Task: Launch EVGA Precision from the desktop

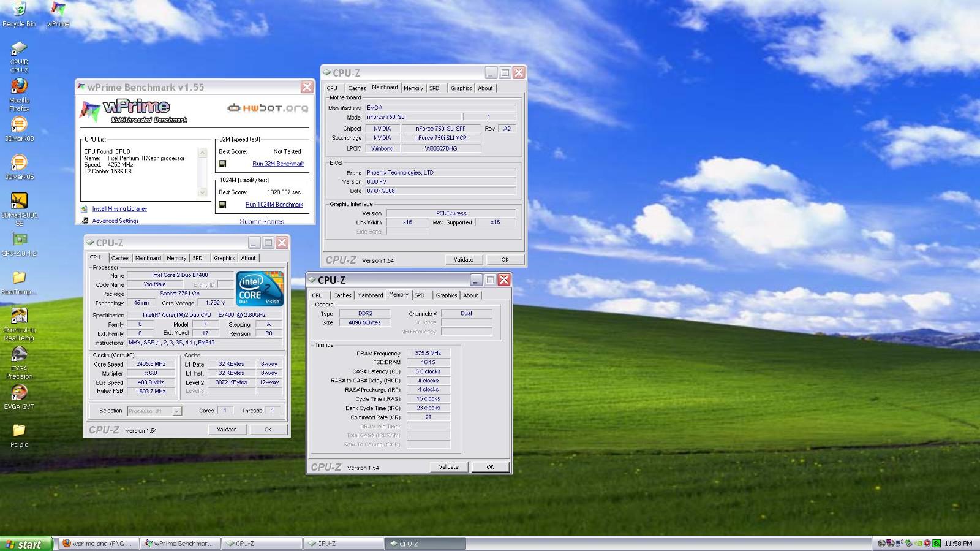Action: (19, 363)
